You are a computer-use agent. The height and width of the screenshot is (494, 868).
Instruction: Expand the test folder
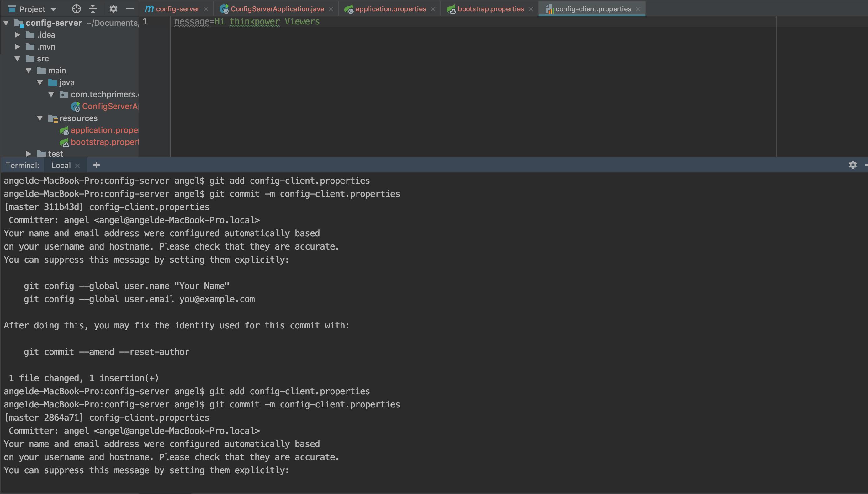click(29, 154)
